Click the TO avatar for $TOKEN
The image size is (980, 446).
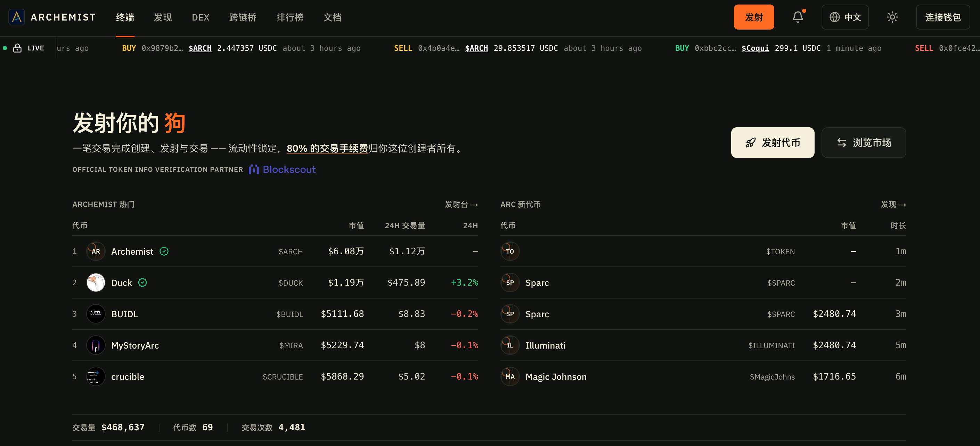coord(510,251)
